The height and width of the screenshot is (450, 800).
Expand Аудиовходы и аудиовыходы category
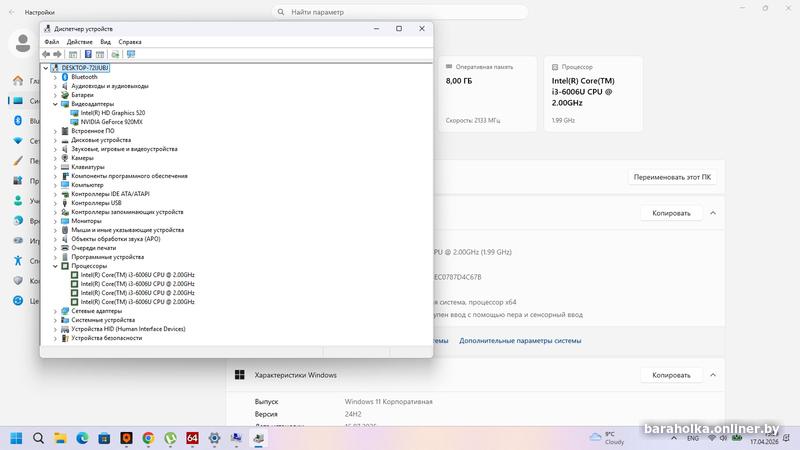point(55,86)
